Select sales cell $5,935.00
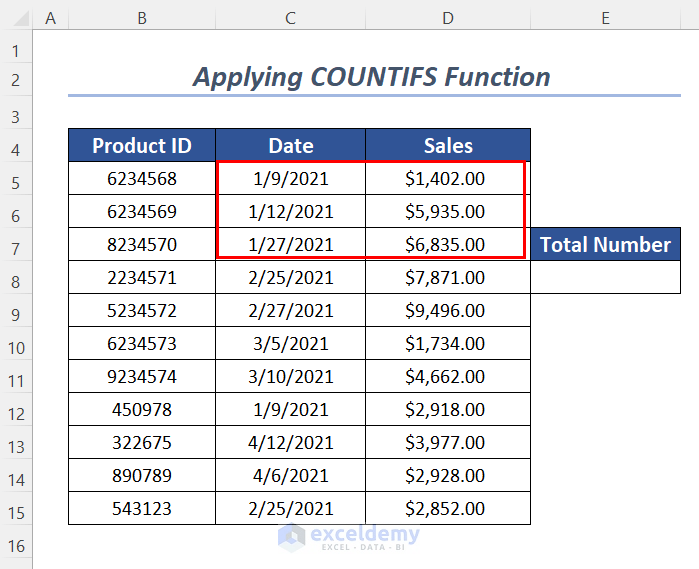Image resolution: width=699 pixels, height=569 pixels. click(448, 211)
